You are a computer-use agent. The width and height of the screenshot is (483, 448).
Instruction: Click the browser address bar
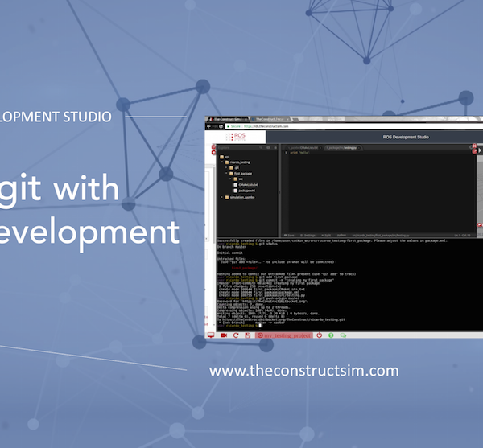point(354,126)
